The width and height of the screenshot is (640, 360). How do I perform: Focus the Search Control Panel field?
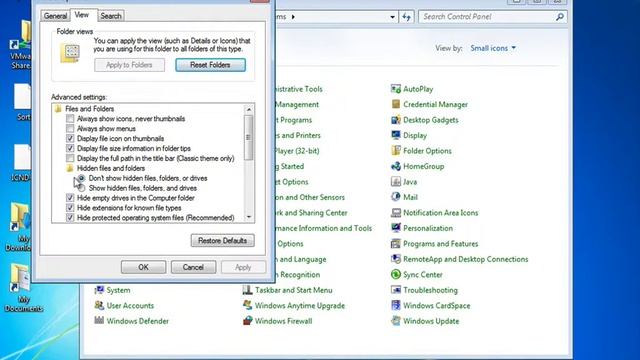coord(487,17)
